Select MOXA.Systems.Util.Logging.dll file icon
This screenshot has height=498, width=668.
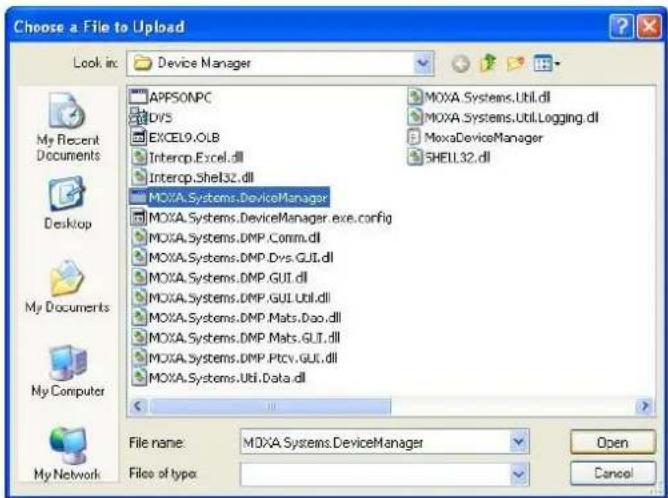click(x=415, y=117)
